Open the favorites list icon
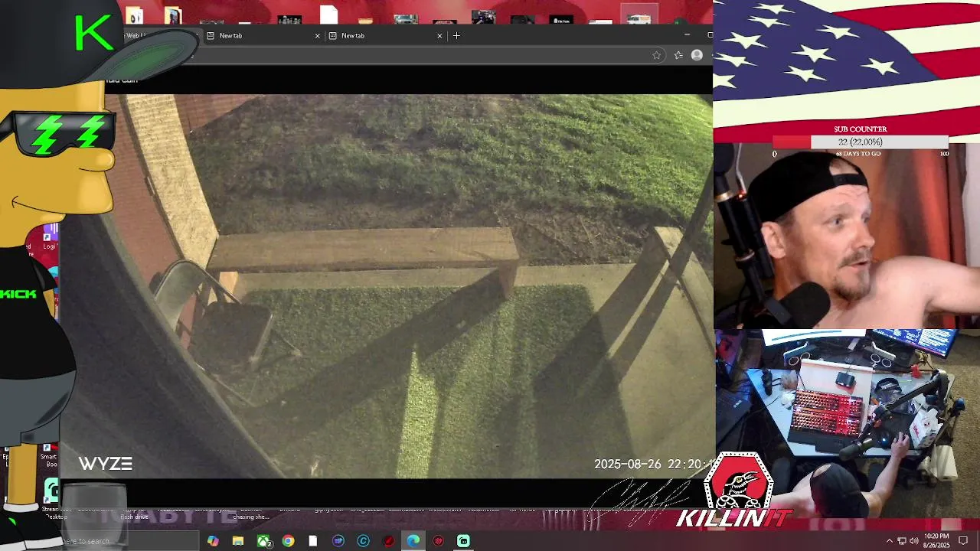This screenshot has height=551, width=980. [678, 55]
